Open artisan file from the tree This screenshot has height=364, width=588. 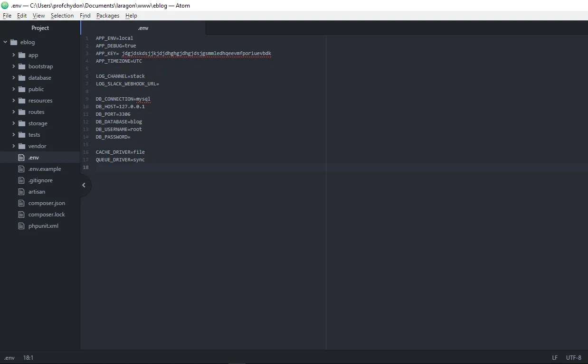pyautogui.click(x=37, y=192)
